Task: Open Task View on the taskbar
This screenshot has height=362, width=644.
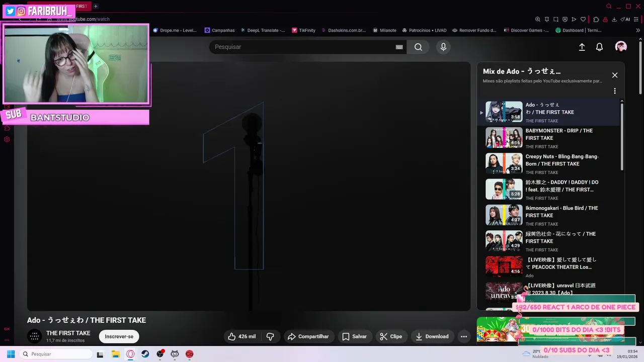Action: [100, 354]
